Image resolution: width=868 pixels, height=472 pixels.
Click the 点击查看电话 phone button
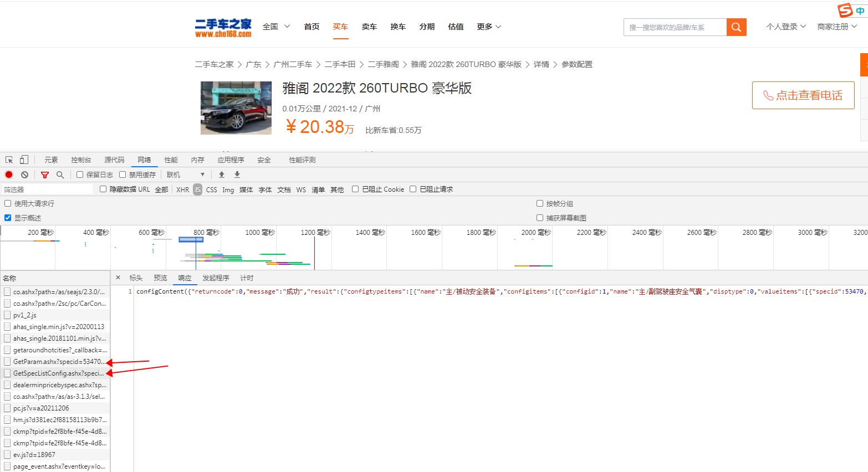tap(803, 95)
